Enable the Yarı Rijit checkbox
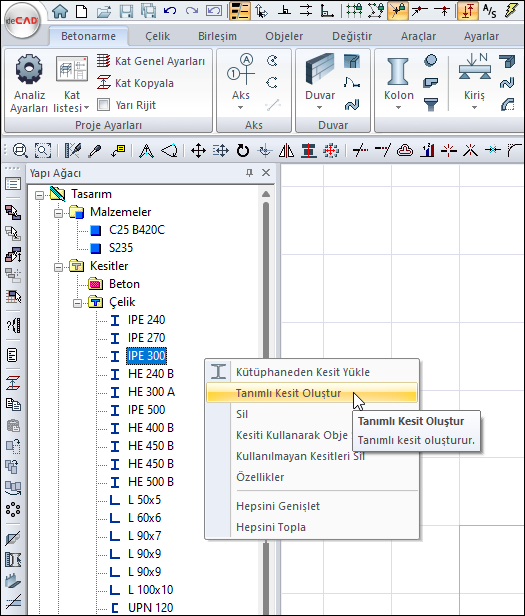The image size is (525, 616). 103,105
